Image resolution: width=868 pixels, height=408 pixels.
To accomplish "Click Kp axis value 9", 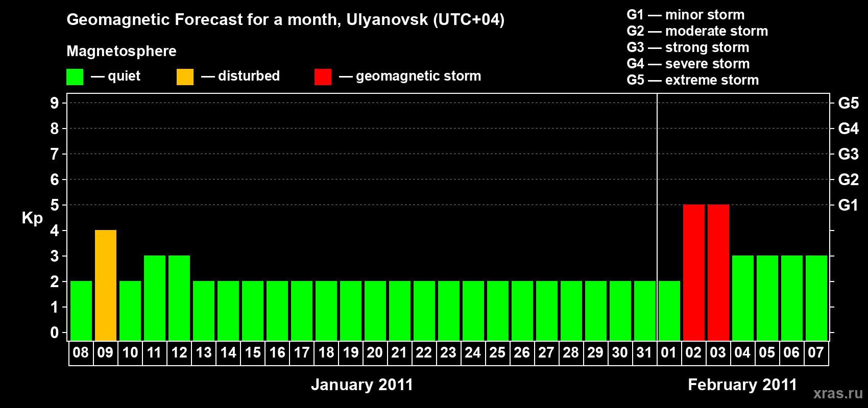I will coord(55,103).
